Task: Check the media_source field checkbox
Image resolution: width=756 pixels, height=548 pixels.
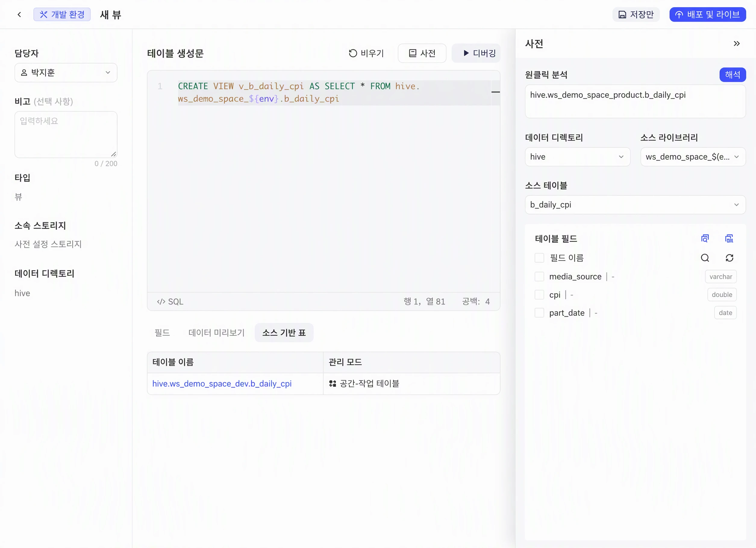Action: (539, 276)
